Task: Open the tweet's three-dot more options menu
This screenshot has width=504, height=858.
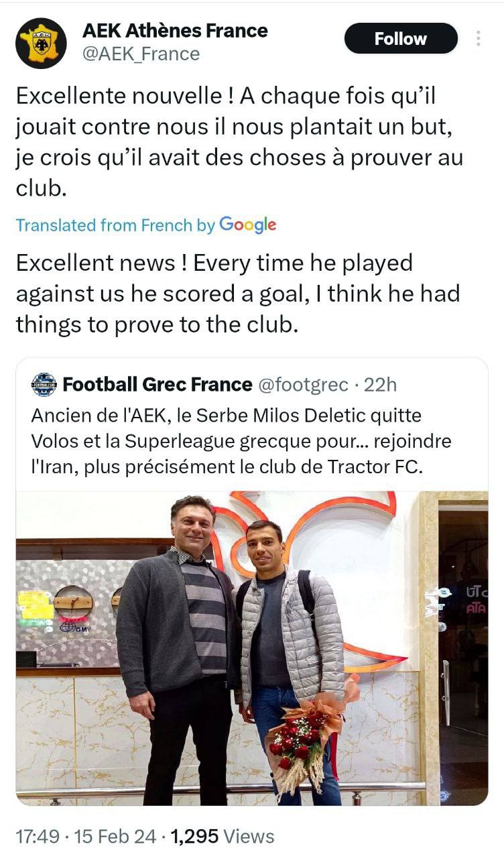Action: coord(478,39)
